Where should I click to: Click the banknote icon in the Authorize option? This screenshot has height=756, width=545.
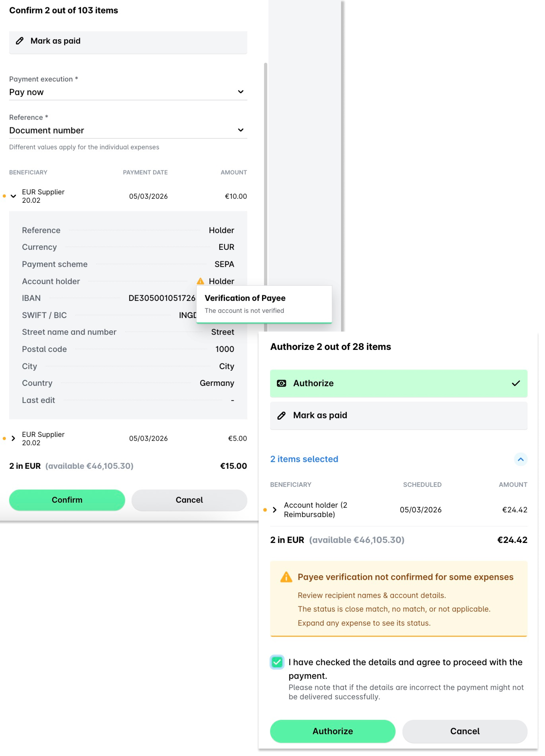[282, 383]
